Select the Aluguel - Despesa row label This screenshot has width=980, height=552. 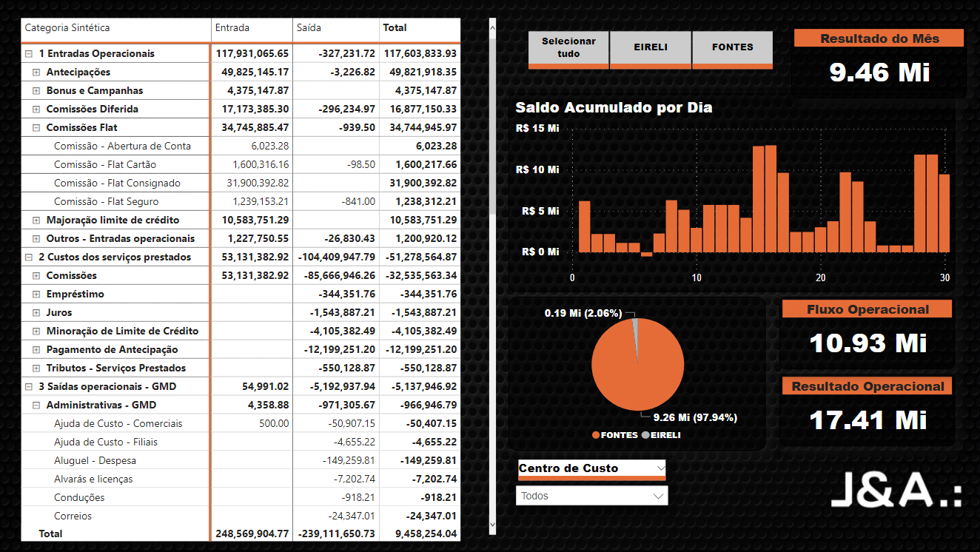(95, 461)
